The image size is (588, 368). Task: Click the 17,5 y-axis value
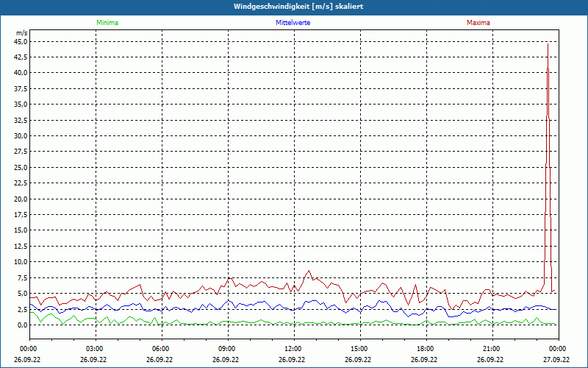[x=21, y=215]
